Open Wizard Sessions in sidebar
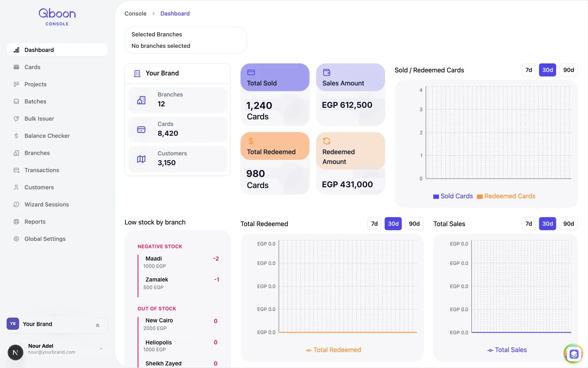 click(57, 205)
